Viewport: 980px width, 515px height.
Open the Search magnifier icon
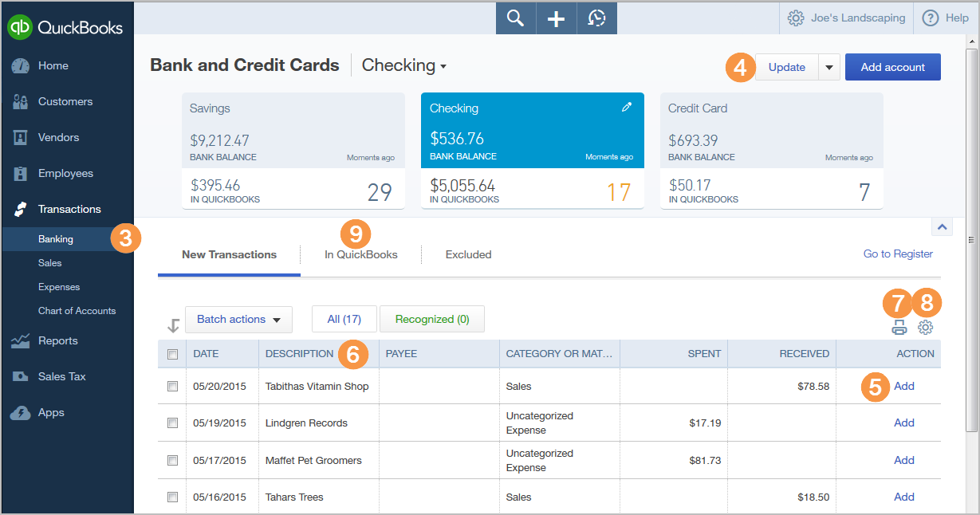pos(515,18)
